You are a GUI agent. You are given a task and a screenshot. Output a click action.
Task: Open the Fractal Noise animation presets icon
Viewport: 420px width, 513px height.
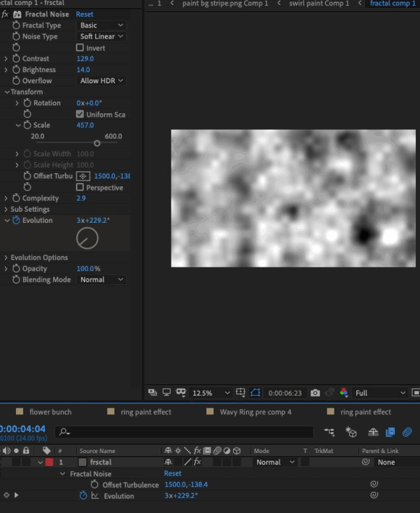tap(17, 14)
